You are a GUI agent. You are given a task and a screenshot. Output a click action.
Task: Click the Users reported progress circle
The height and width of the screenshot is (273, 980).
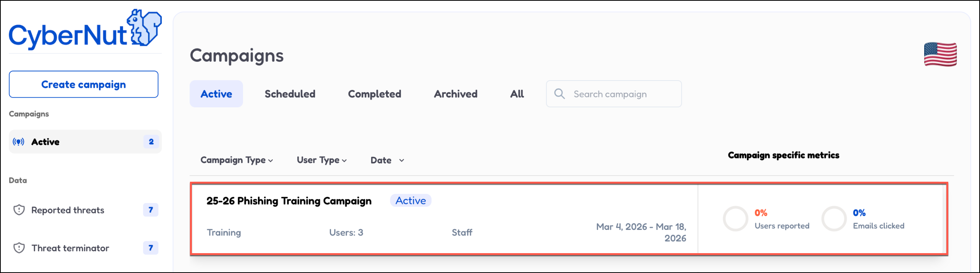(x=735, y=219)
